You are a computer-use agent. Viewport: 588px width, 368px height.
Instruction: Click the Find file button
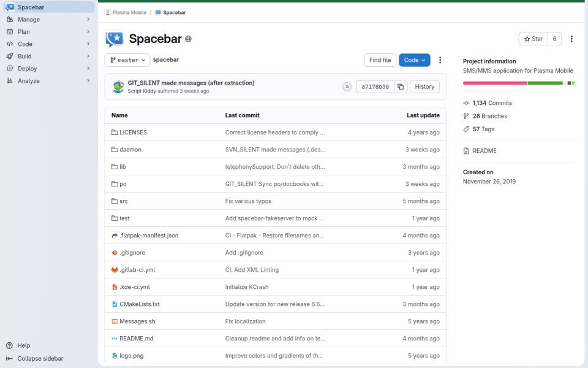click(380, 60)
